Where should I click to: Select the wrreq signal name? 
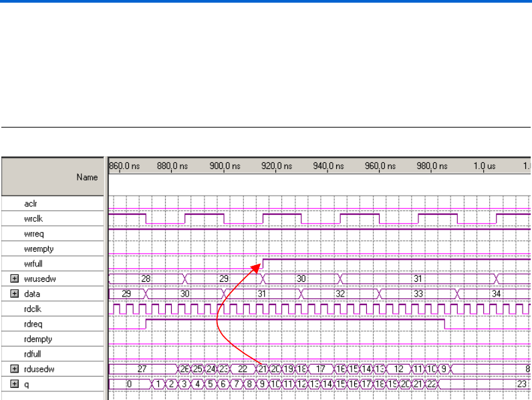[34, 234]
